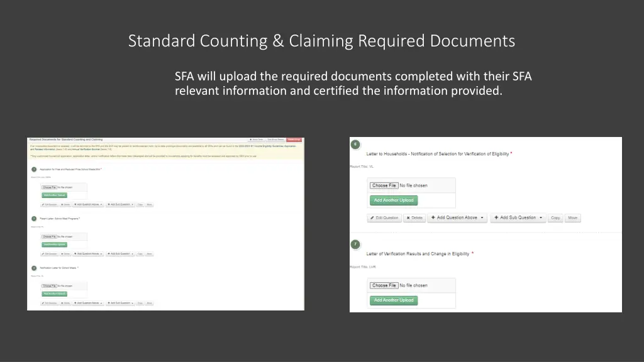Click question number 1 circle badge

[x=34, y=170]
